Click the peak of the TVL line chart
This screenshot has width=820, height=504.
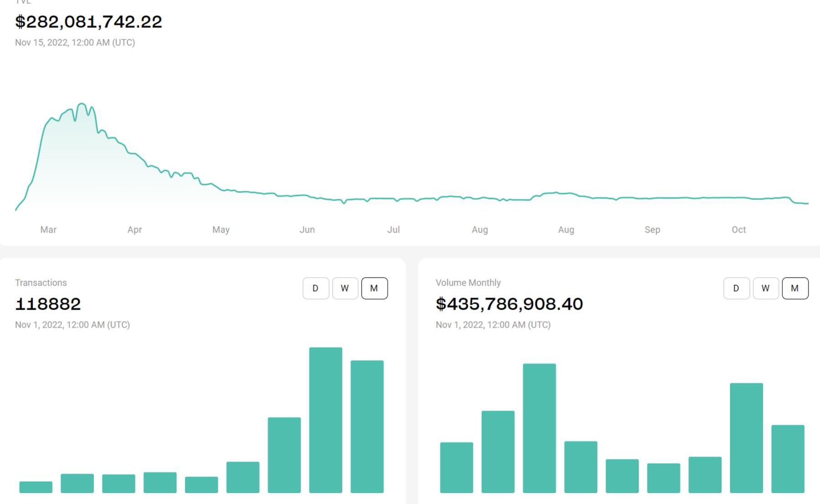(x=82, y=104)
